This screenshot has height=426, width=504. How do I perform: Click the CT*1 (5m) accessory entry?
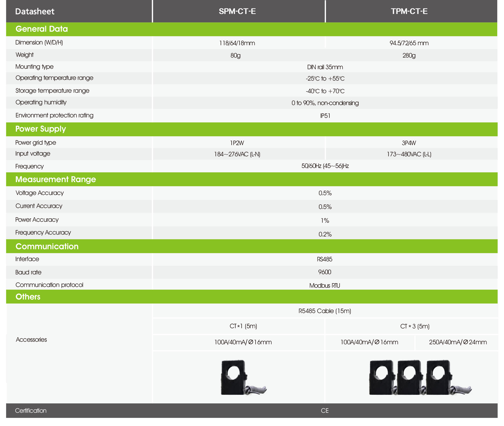243,326
